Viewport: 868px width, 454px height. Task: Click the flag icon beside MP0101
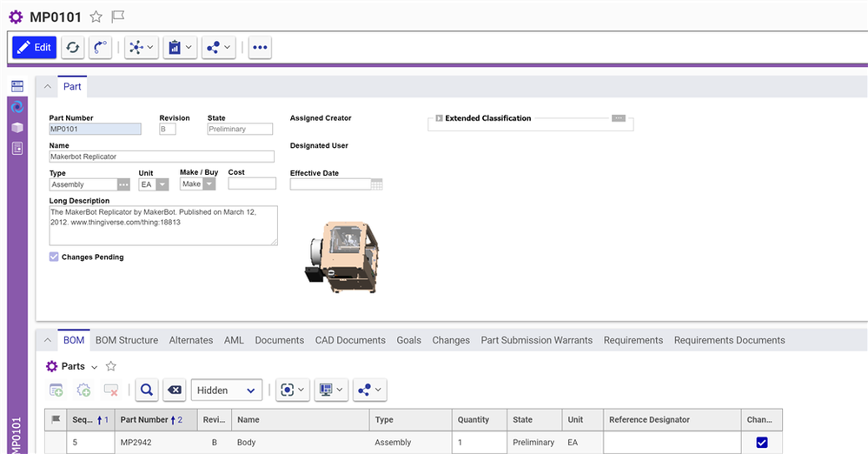click(x=118, y=17)
